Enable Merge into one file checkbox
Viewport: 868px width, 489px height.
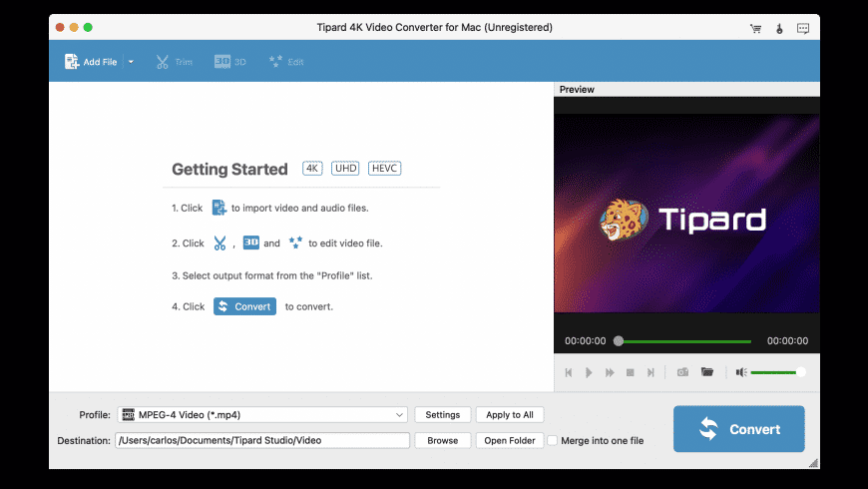[553, 440]
